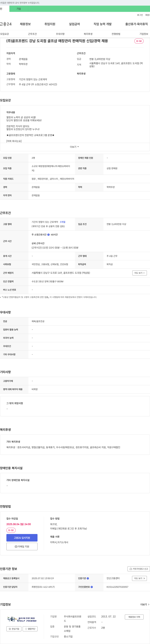
Task: Open the 출산휴가·육아휴직 menu
Action: click(137, 24)
